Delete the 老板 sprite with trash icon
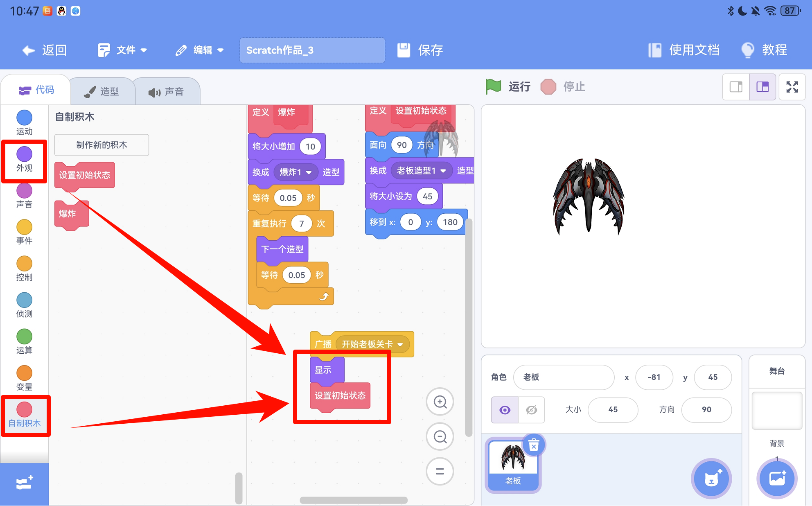 (533, 445)
